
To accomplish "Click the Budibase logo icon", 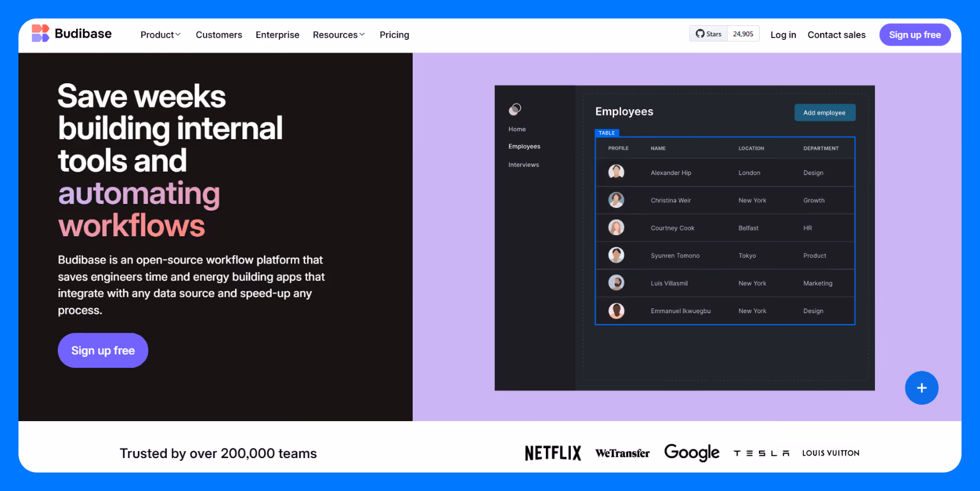I will coord(40,34).
